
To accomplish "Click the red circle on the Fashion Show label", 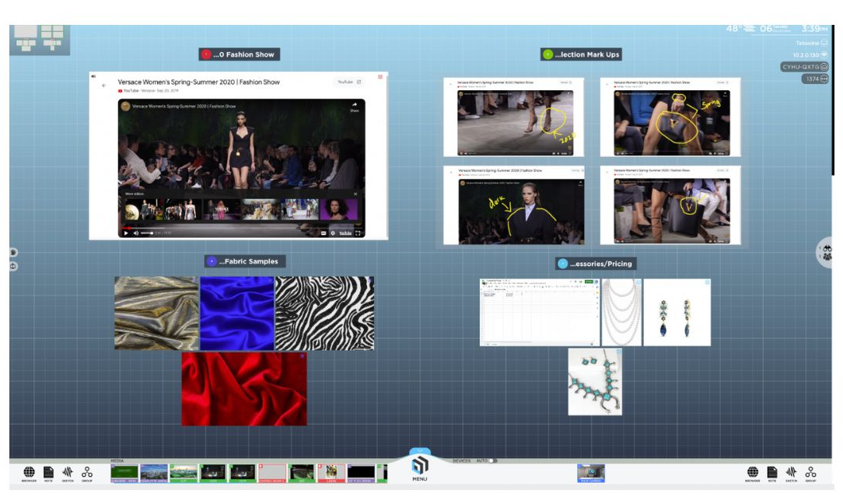I will point(206,54).
